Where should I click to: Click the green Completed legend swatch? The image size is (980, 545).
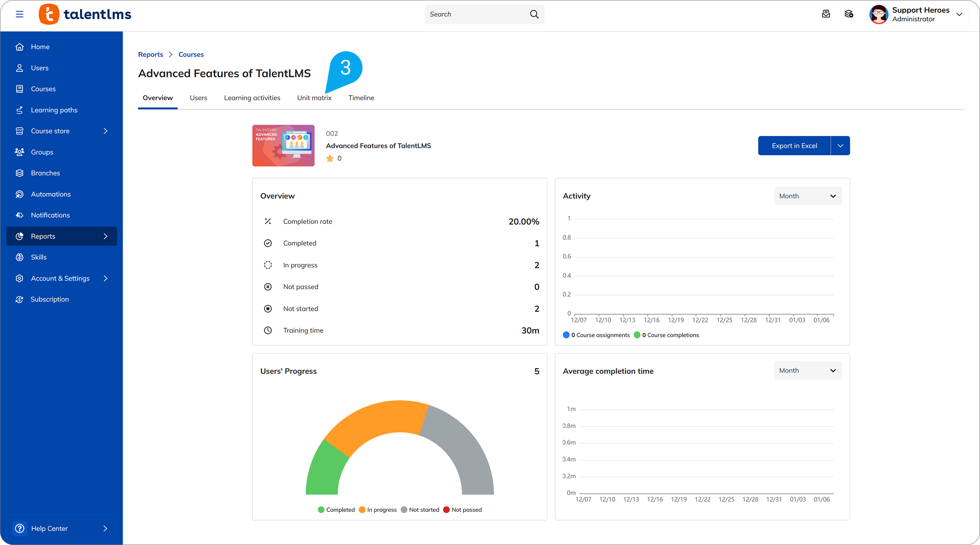(x=321, y=510)
